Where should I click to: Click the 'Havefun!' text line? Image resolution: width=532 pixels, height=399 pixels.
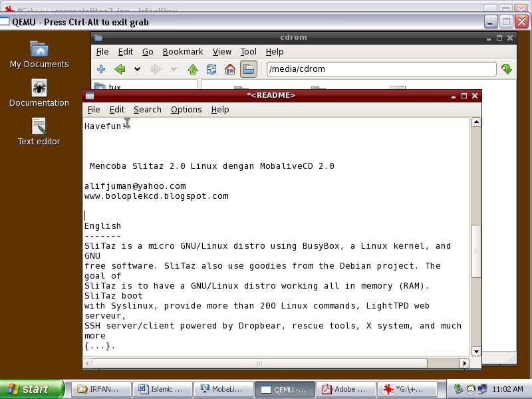click(105, 126)
